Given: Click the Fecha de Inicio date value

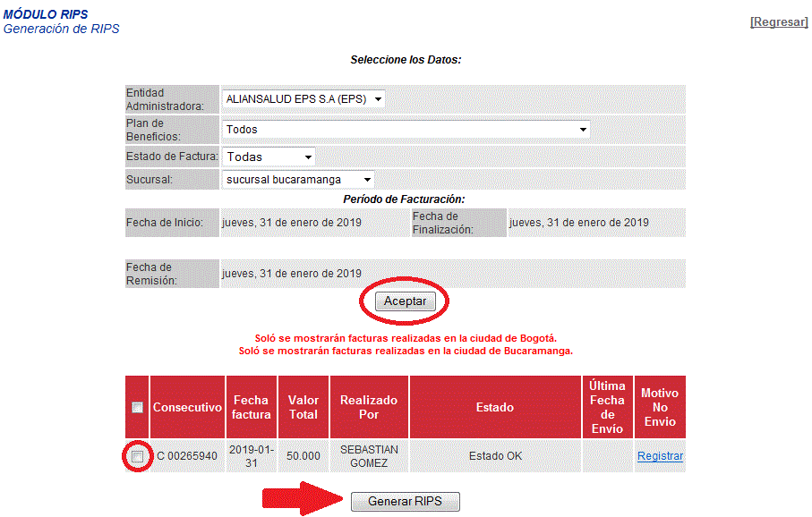Looking at the screenshot, I should point(292,222).
